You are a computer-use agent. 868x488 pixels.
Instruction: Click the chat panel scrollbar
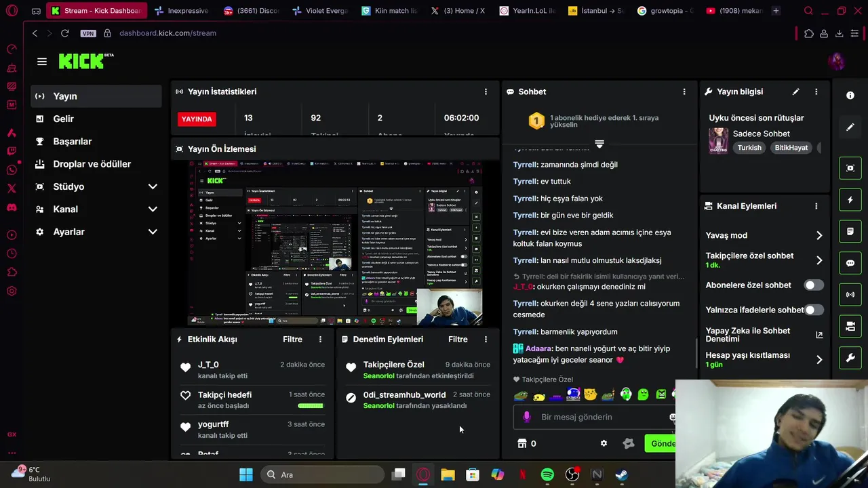[x=696, y=352]
